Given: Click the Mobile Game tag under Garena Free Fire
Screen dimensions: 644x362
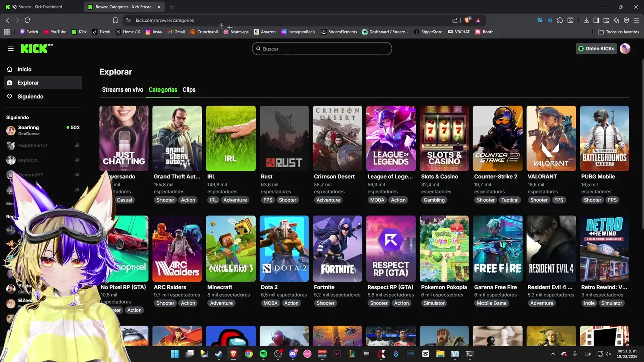Looking at the screenshot, I should (x=492, y=303).
